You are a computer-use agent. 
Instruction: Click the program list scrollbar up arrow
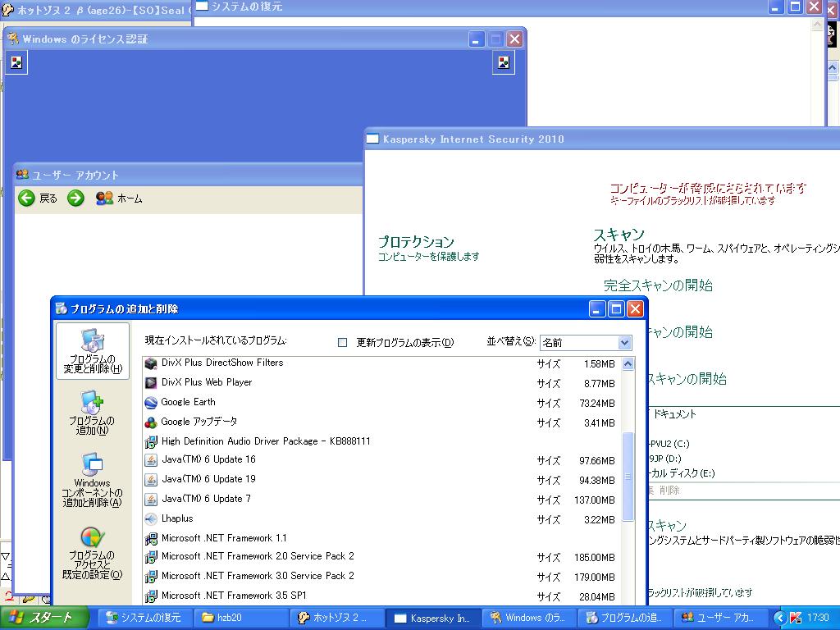point(628,363)
